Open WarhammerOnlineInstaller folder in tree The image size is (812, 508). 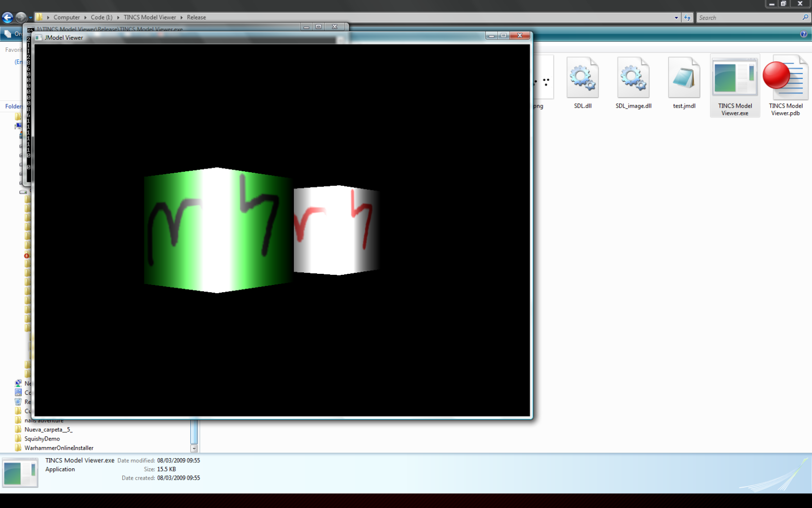pos(59,448)
